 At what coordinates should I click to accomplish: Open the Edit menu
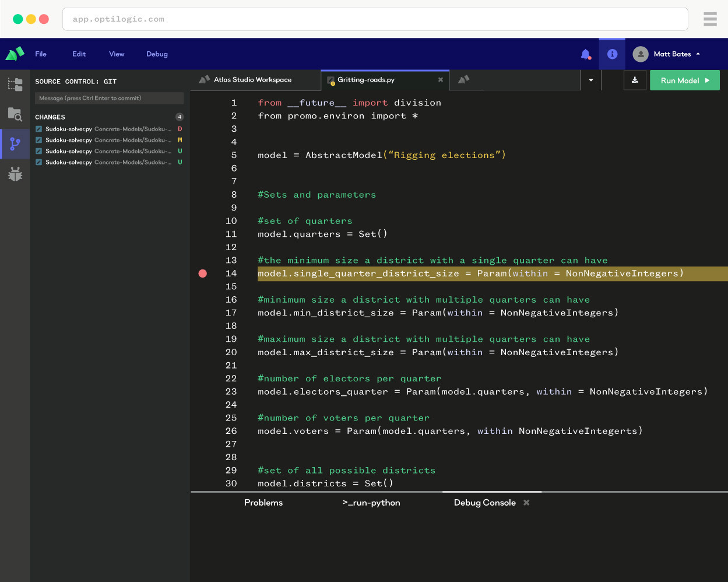click(79, 54)
